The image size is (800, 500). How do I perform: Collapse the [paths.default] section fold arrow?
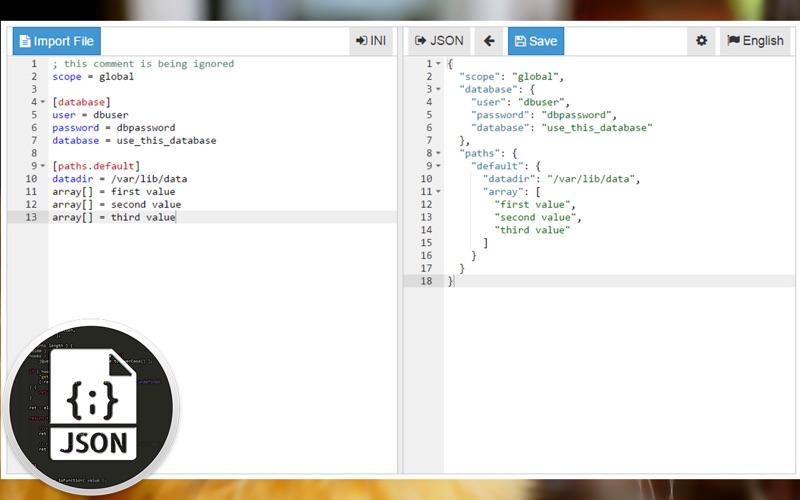coord(43,166)
